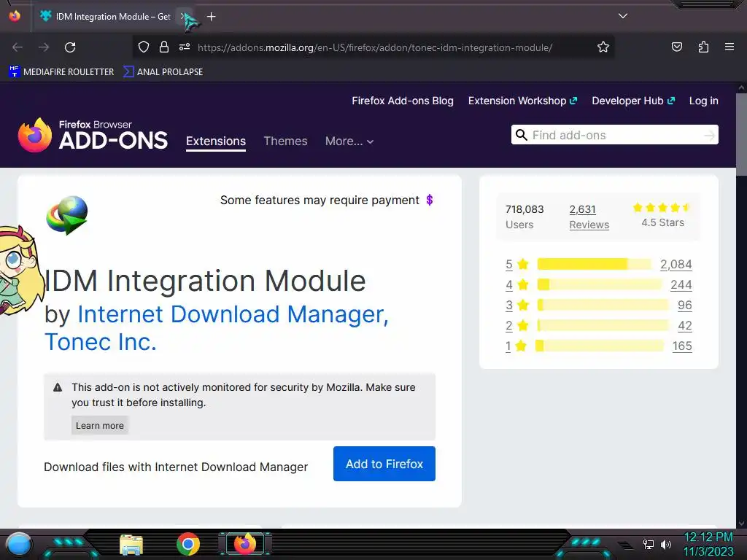Open tracking protection shield icon
The height and width of the screenshot is (560, 747).
[x=144, y=47]
